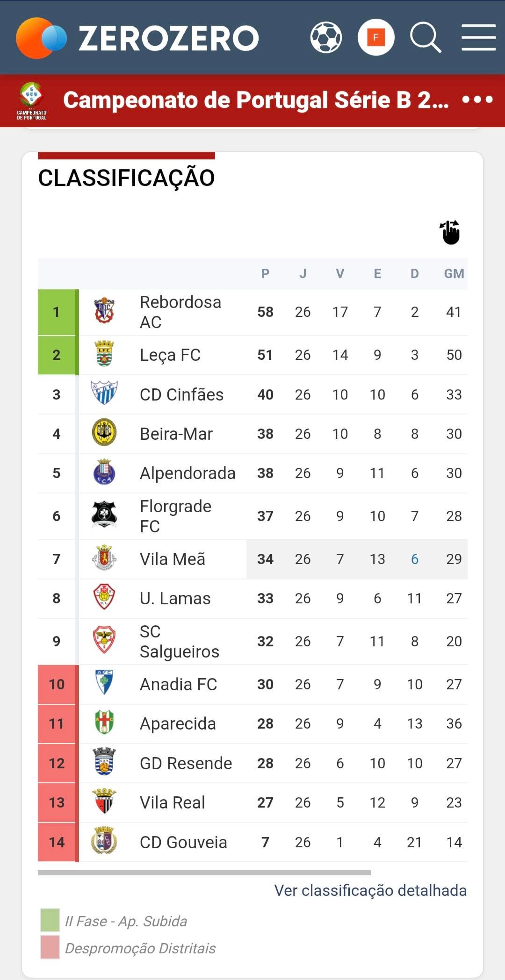Open the hamburger menu
505x980 pixels.
[478, 37]
